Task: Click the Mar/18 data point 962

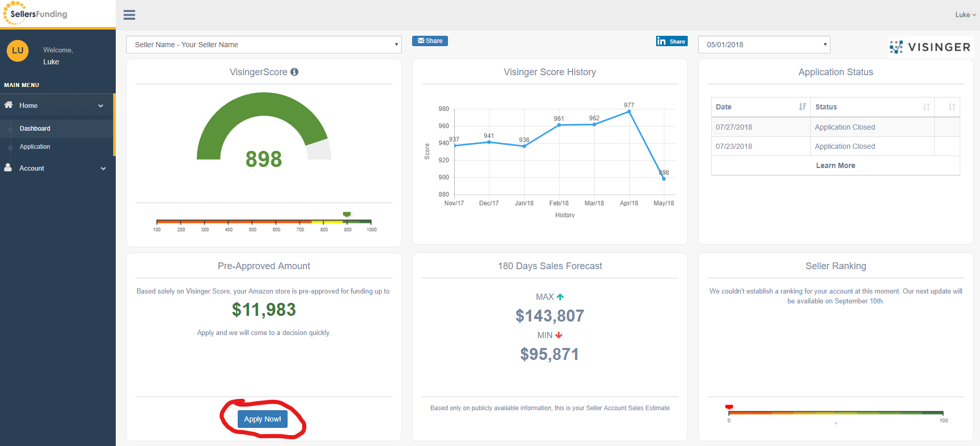Action: (594, 124)
